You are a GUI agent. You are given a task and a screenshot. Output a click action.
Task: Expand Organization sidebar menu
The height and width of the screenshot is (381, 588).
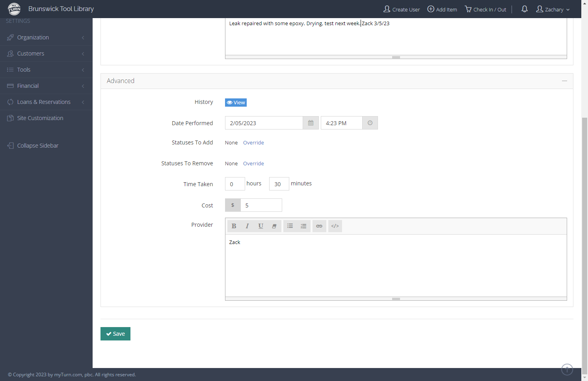pos(46,37)
